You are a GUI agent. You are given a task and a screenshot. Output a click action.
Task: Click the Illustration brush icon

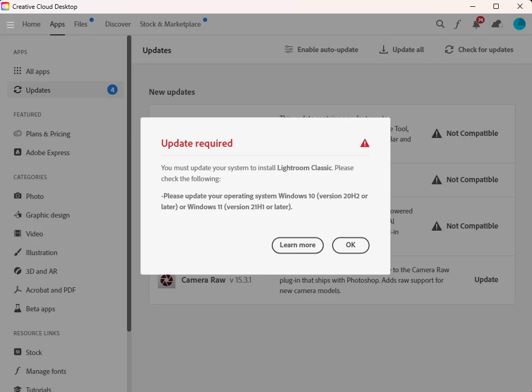point(18,252)
